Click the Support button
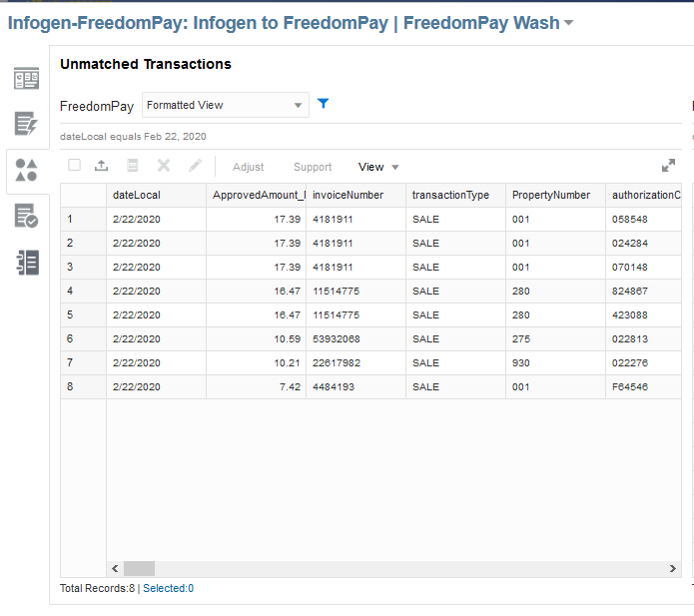Image resolution: width=694 pixels, height=616 pixels. pos(313,167)
